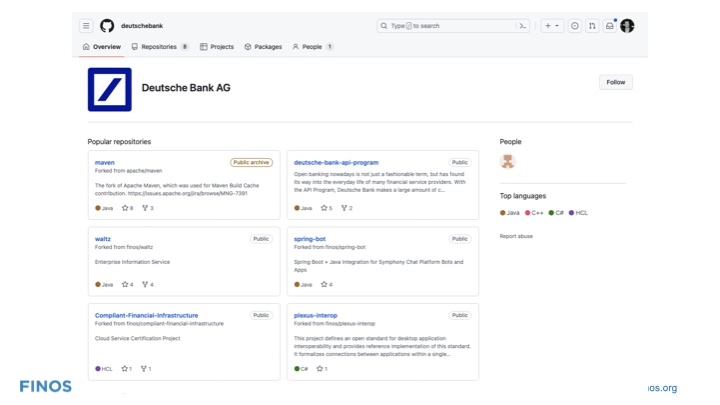720x405 pixels.
Task: Click the star count on spring-bot card
Action: pos(326,284)
